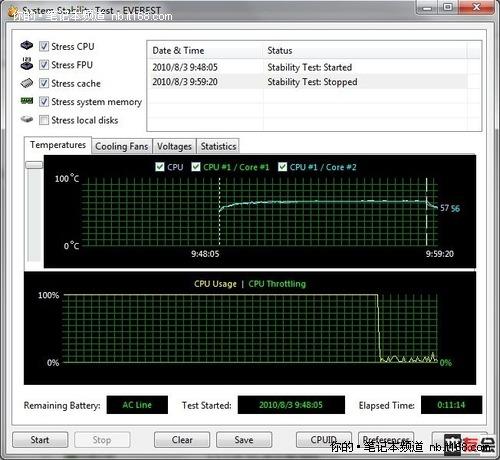The width and height of the screenshot is (500, 460).
Task: Click the cache chip icon beside Stress cache
Action: click(x=27, y=83)
